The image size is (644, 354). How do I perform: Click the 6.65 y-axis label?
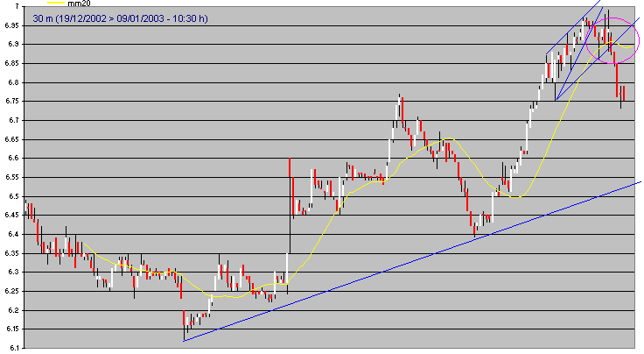tap(12, 140)
